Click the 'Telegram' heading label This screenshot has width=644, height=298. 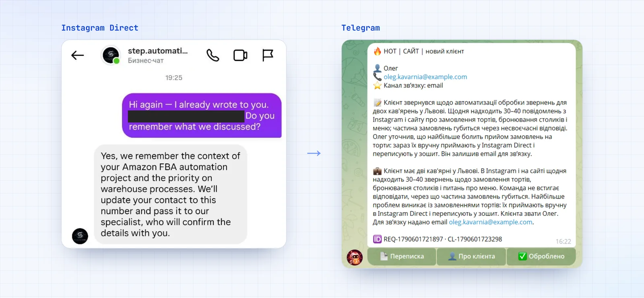(x=361, y=28)
